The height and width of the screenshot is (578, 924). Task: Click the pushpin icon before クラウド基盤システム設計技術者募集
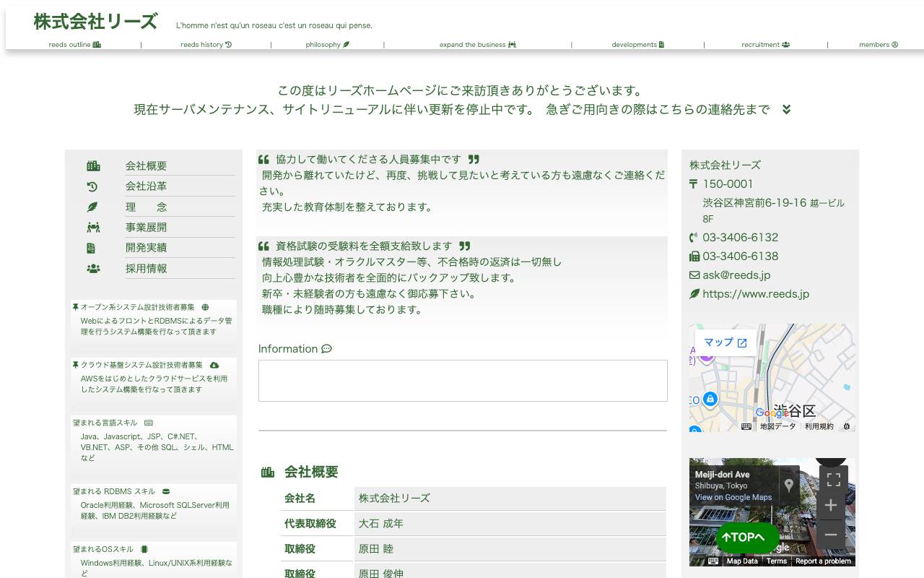76,365
